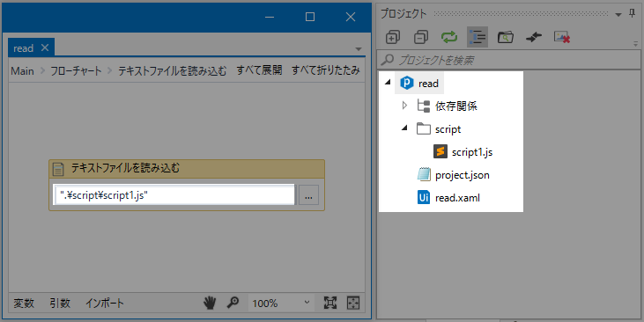
Task: Open Project panel window options dropdown
Action: tap(618, 15)
